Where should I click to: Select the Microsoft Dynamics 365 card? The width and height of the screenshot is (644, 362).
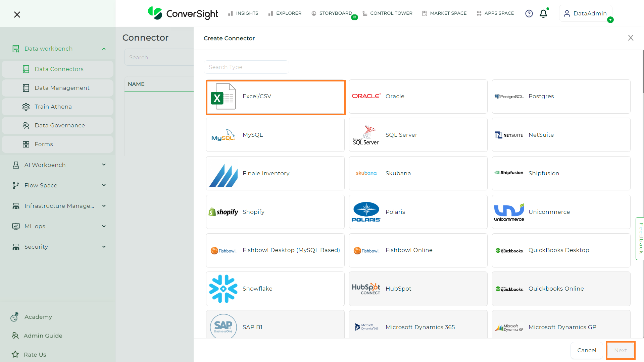pyautogui.click(x=418, y=324)
